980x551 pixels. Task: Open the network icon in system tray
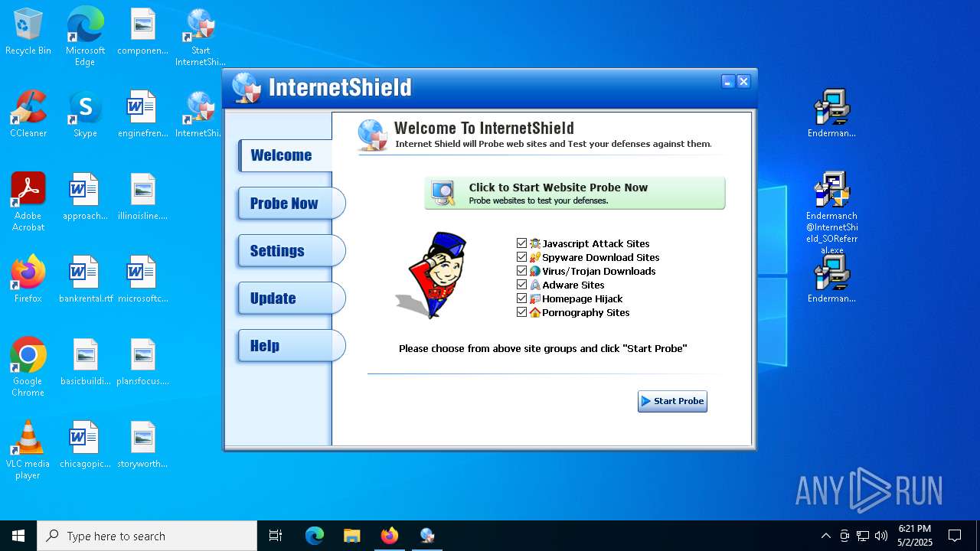click(x=863, y=536)
